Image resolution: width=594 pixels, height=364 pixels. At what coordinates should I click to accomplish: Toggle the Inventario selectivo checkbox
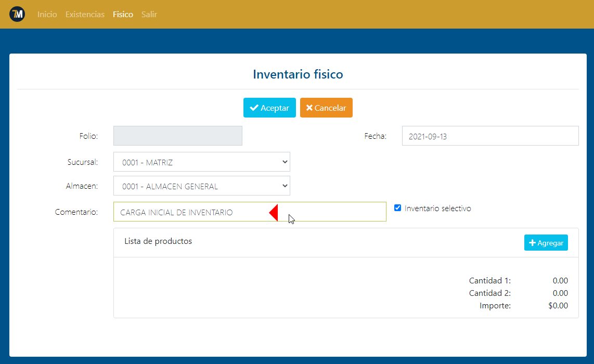[x=397, y=207]
